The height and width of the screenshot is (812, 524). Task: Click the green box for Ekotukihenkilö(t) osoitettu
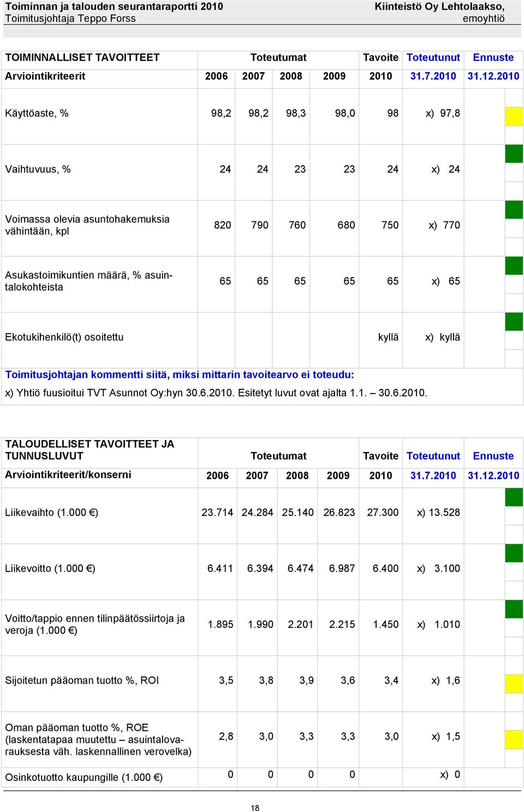tap(514, 322)
